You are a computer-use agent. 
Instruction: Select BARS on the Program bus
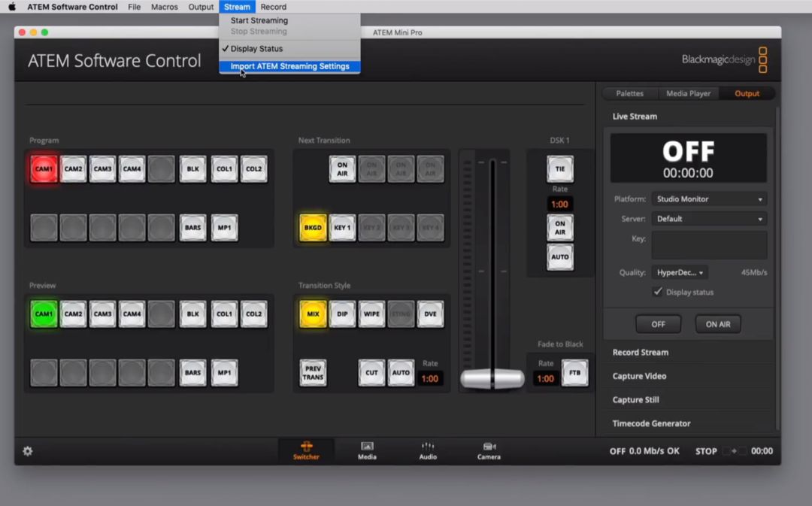point(192,227)
